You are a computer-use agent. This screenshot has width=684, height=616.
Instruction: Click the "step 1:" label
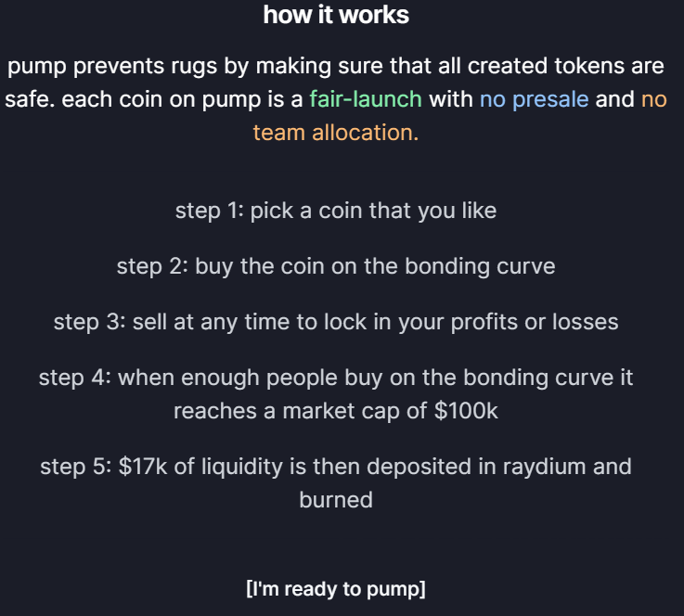[x=197, y=211]
